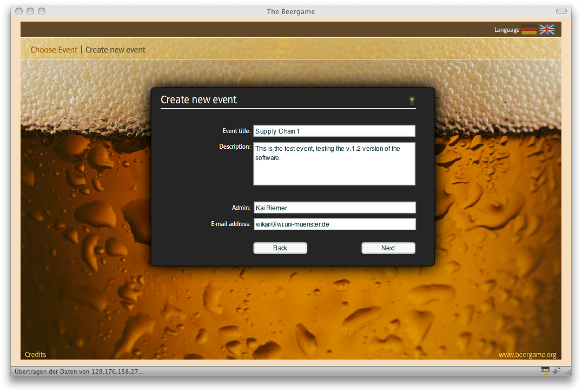Click the status text about data transfer
This screenshot has height=392, width=582.
click(x=79, y=371)
